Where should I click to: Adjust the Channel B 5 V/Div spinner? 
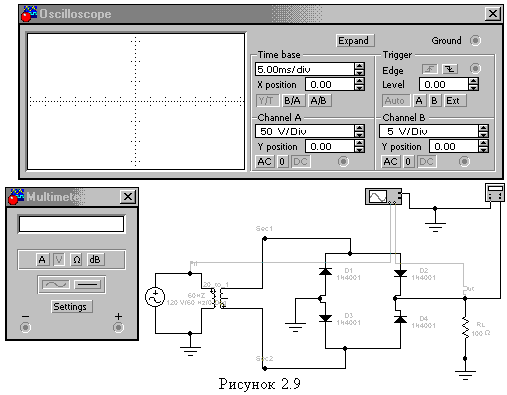tap(483, 131)
